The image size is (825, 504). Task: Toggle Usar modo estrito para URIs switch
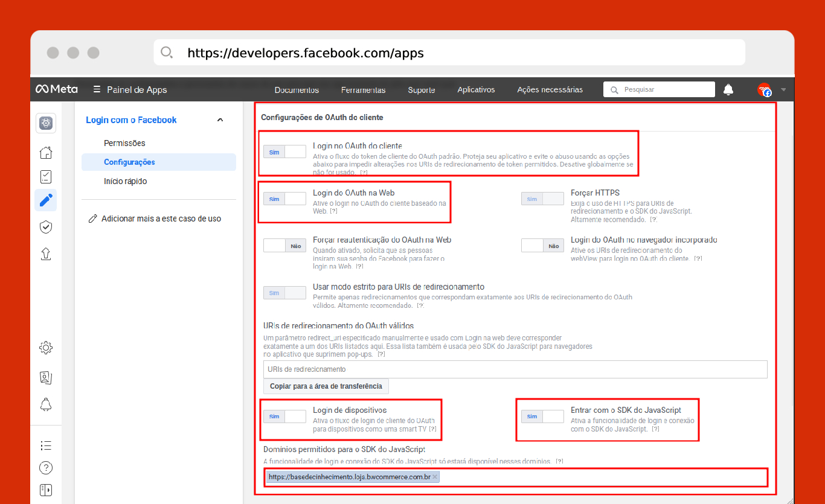click(x=284, y=293)
